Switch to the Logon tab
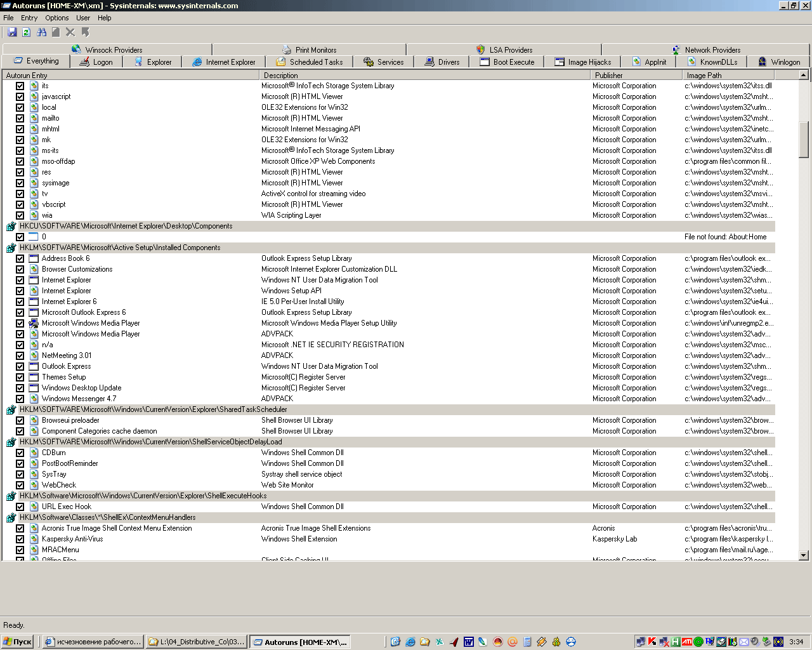812x650 pixels. pos(96,62)
